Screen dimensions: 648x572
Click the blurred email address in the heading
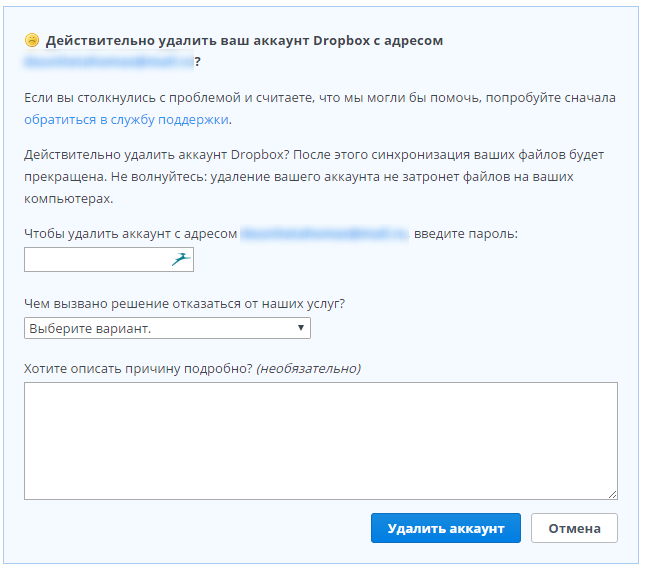[108, 62]
